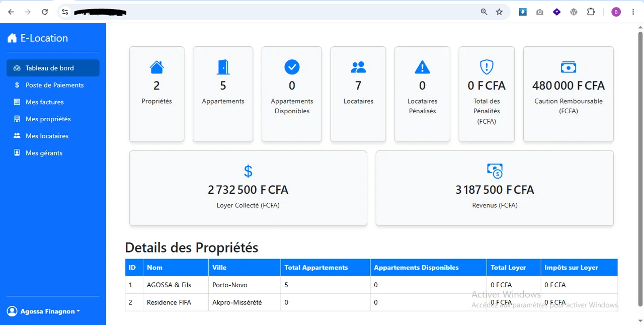Viewport: 644px width, 325px height.
Task: Click the Locataires card label
Action: [358, 101]
